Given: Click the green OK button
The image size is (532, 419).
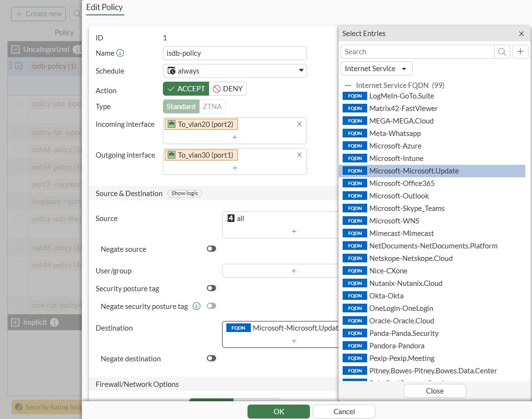Looking at the screenshot, I should point(278,411).
